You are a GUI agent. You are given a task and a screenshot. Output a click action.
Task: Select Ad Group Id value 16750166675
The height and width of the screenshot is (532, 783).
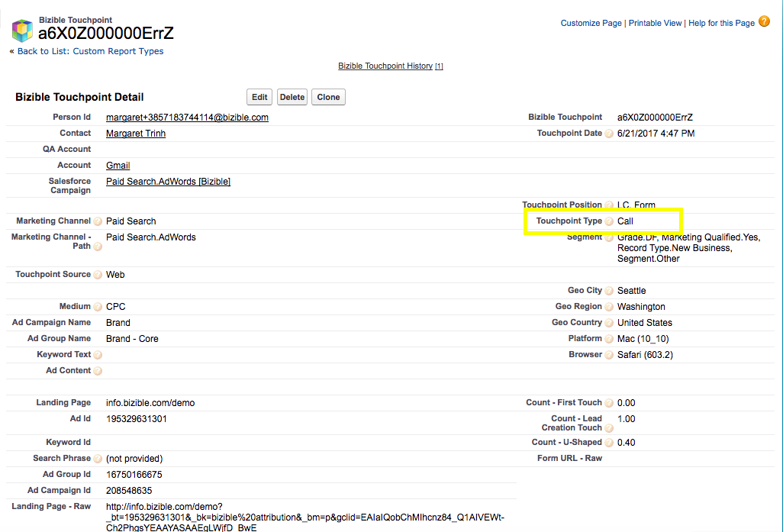tap(134, 475)
